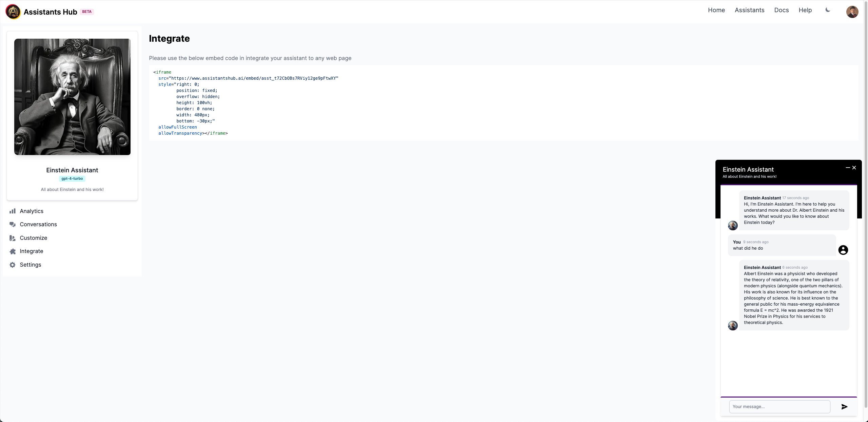This screenshot has height=422, width=868.
Task: Go to the Home nav item
Action: 716,10
